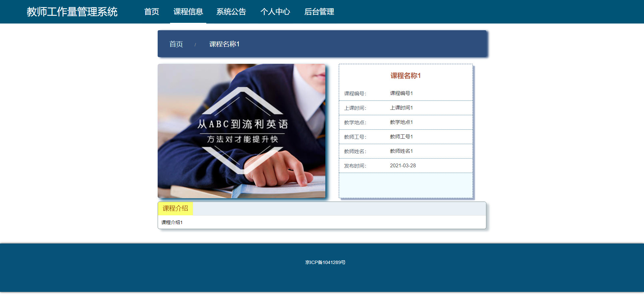
Task: Click the 课程编号: label
Action: click(355, 93)
